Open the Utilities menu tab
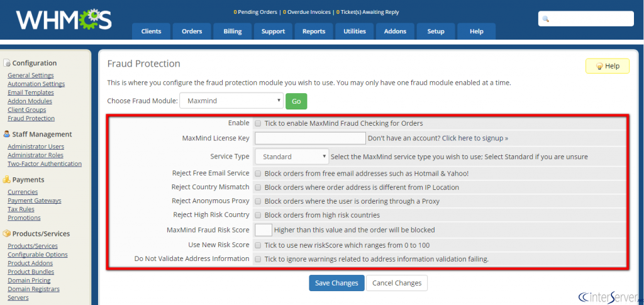The width and height of the screenshot is (644, 305). point(355,31)
